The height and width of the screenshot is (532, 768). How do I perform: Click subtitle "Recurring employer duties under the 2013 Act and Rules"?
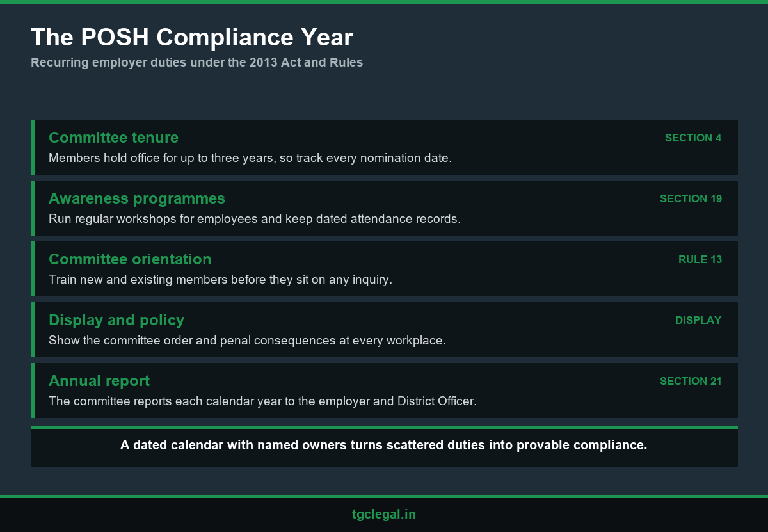click(197, 63)
